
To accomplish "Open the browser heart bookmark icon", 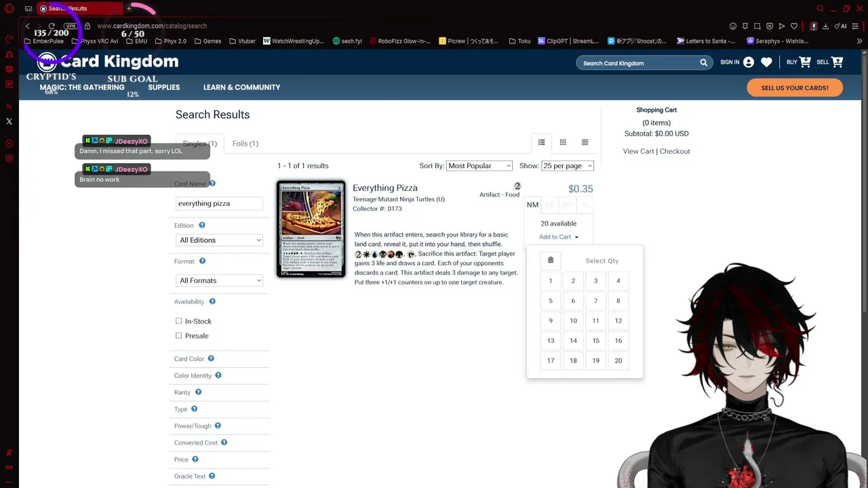I will tap(794, 26).
